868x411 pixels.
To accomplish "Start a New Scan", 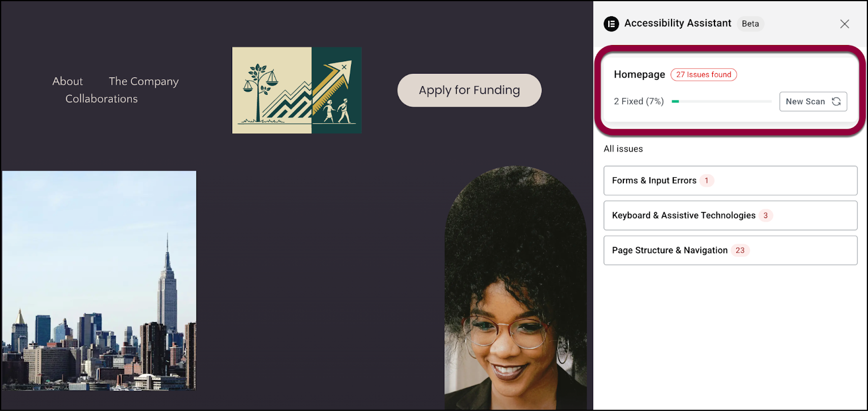I will point(813,101).
